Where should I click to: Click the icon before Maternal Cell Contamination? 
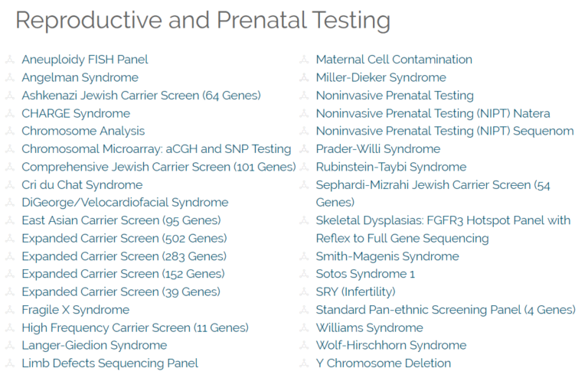click(x=304, y=60)
